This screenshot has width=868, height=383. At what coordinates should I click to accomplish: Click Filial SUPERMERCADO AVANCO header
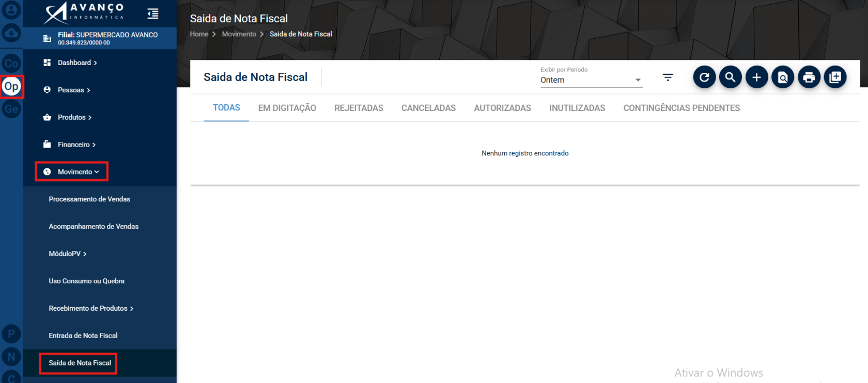coord(100,38)
